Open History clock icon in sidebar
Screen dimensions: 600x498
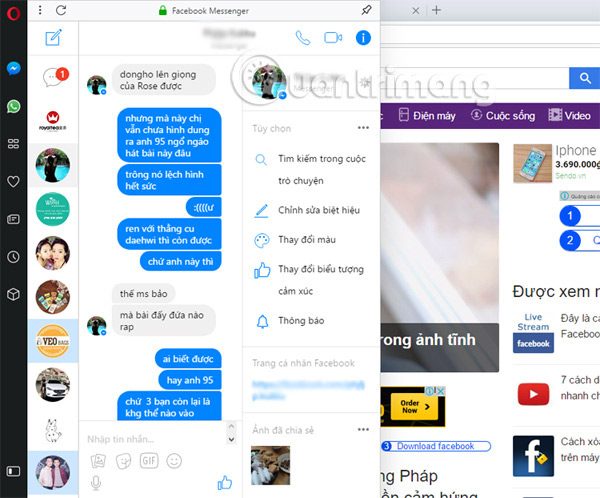[13, 256]
